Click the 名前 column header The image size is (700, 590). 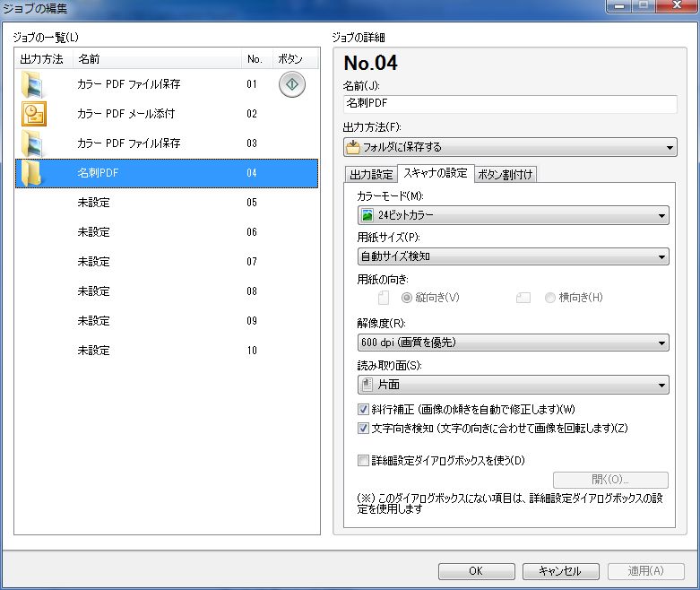click(x=156, y=59)
